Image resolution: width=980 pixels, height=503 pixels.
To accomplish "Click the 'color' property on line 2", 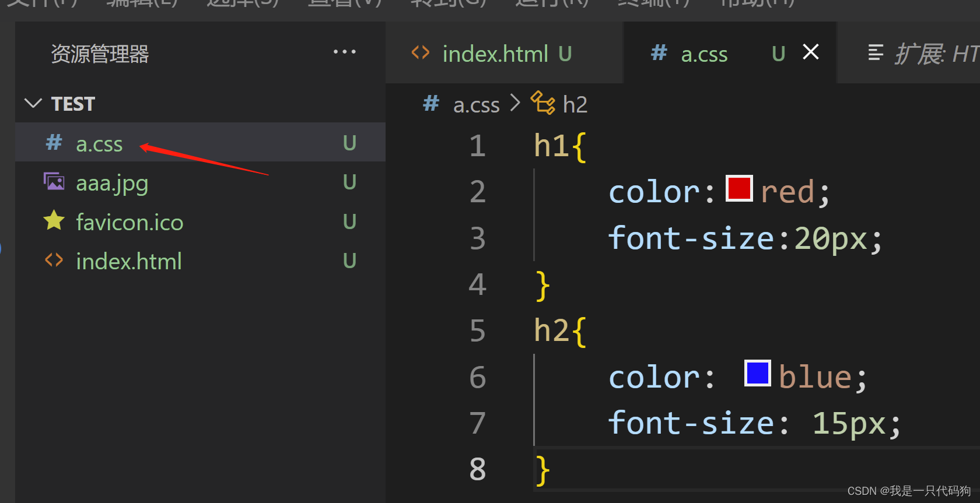I will (654, 192).
